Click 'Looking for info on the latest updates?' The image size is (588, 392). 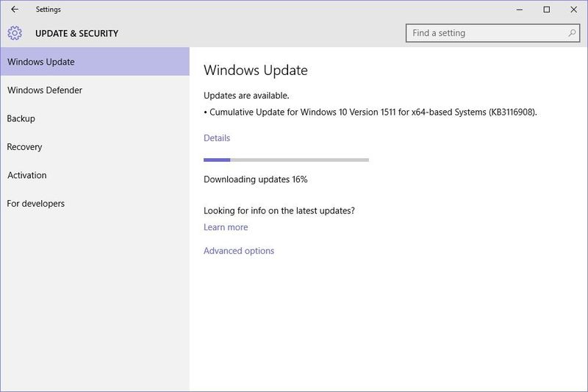click(x=279, y=210)
